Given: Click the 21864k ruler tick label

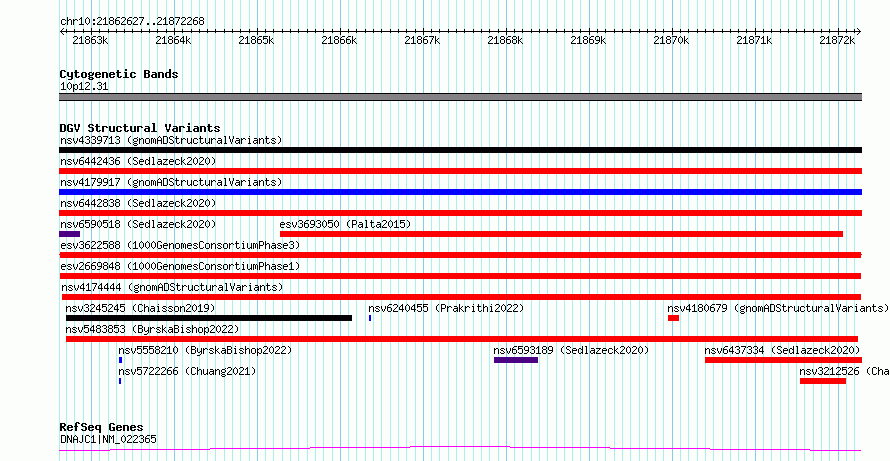Looking at the screenshot, I should [x=174, y=40].
